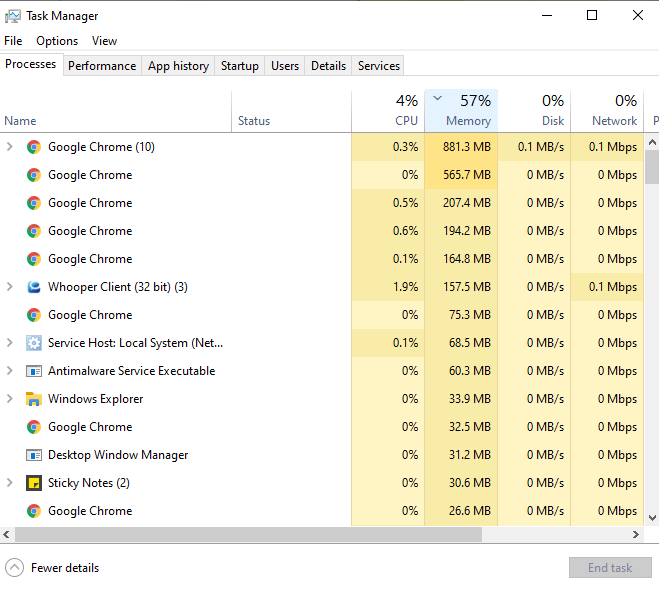Click Chrome icon of the 565.7 MB process
This screenshot has height=590, width=659.
34,175
